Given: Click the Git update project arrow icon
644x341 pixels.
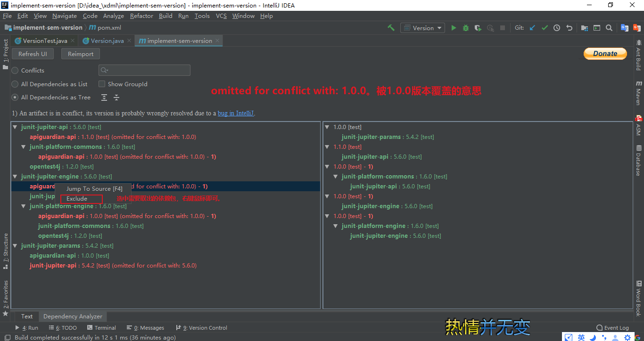Looking at the screenshot, I should point(532,28).
